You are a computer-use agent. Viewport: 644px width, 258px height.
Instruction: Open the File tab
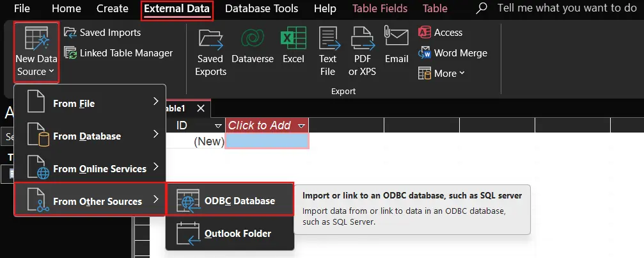(x=22, y=8)
